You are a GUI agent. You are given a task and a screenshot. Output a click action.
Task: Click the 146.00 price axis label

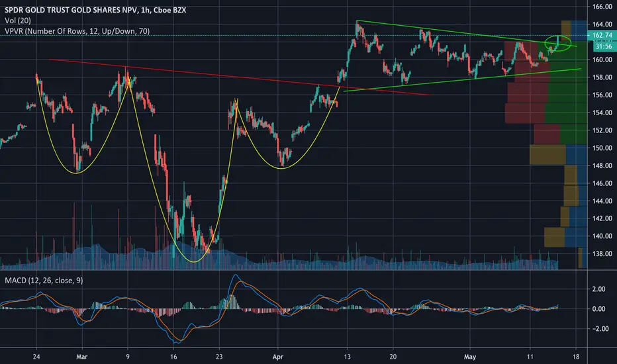pos(602,183)
